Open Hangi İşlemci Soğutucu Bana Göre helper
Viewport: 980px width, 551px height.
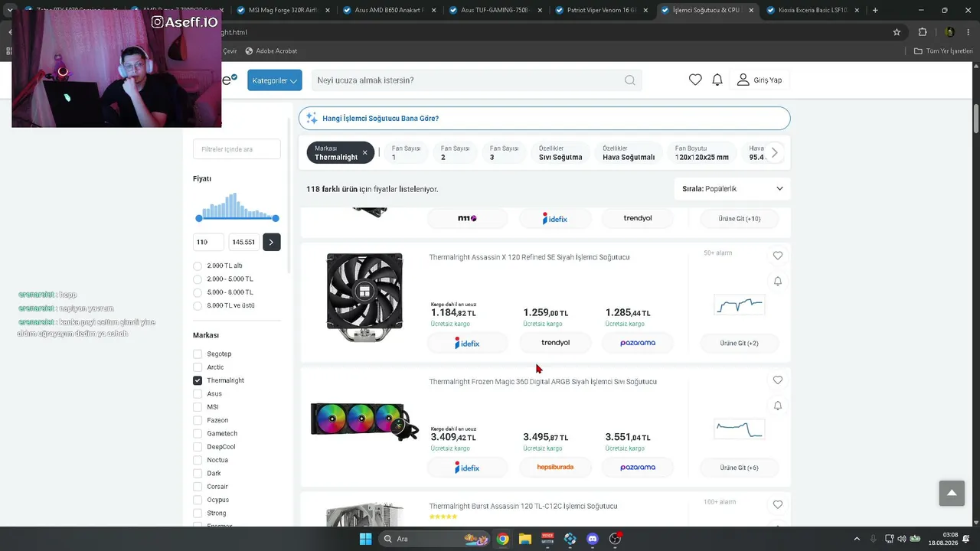544,119
